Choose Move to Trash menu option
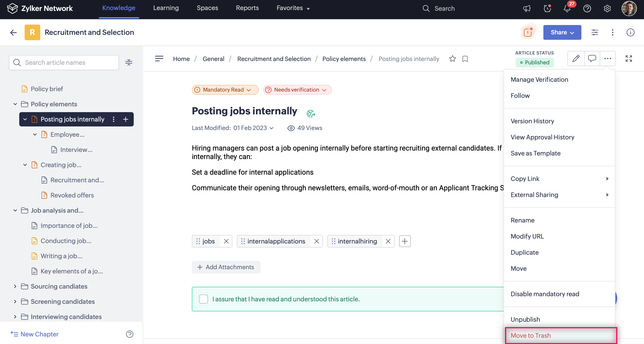The width and height of the screenshot is (644, 344). tap(530, 335)
